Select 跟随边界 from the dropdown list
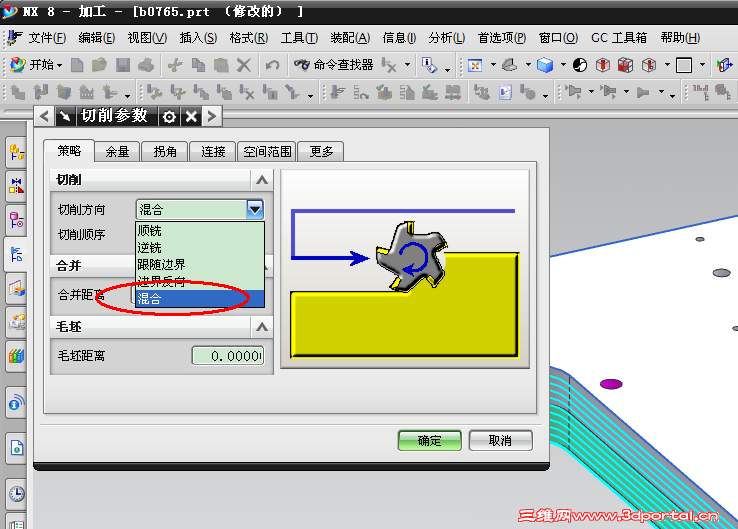This screenshot has width=738, height=529. 200,264
